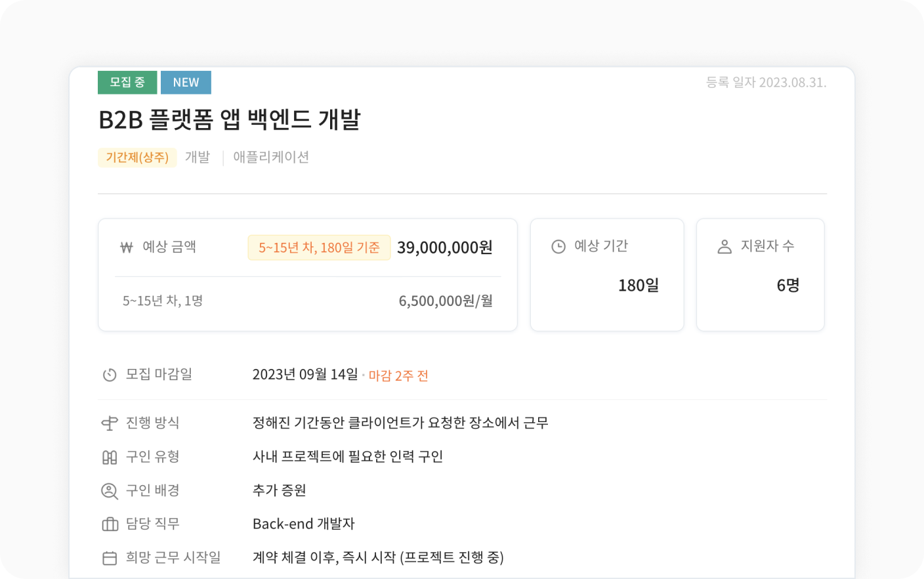The height and width of the screenshot is (579, 924).
Task: Click the deadline date 2023년 09월 14일
Action: tap(305, 374)
